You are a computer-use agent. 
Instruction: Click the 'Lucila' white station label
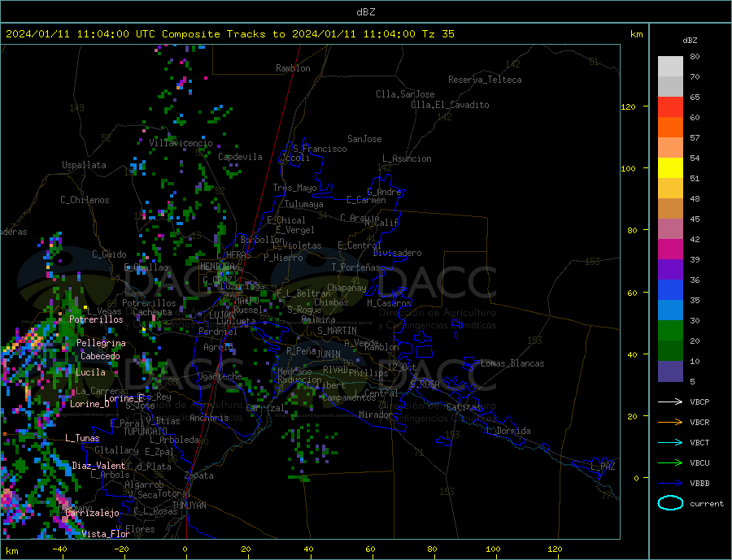[x=90, y=372]
